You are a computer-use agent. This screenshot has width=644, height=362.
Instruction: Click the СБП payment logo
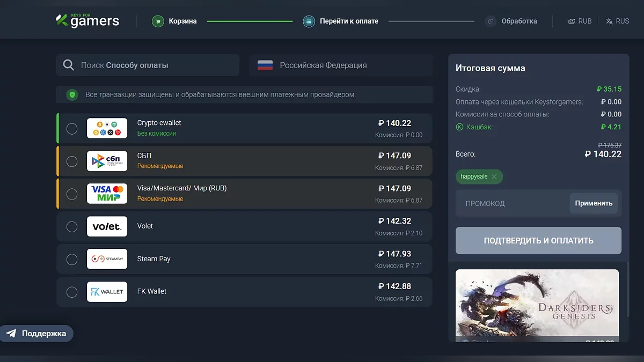coord(107,161)
